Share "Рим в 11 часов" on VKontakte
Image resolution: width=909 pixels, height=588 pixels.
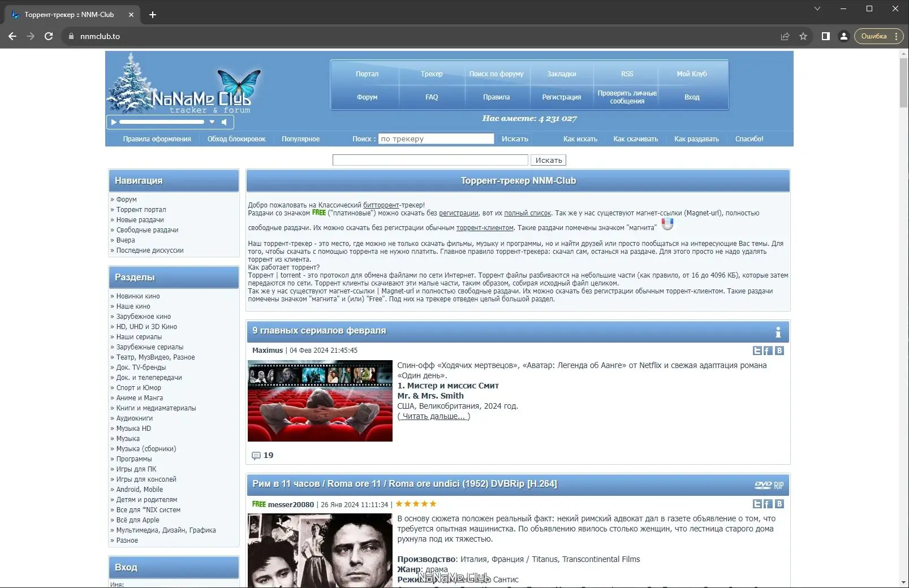779,503
